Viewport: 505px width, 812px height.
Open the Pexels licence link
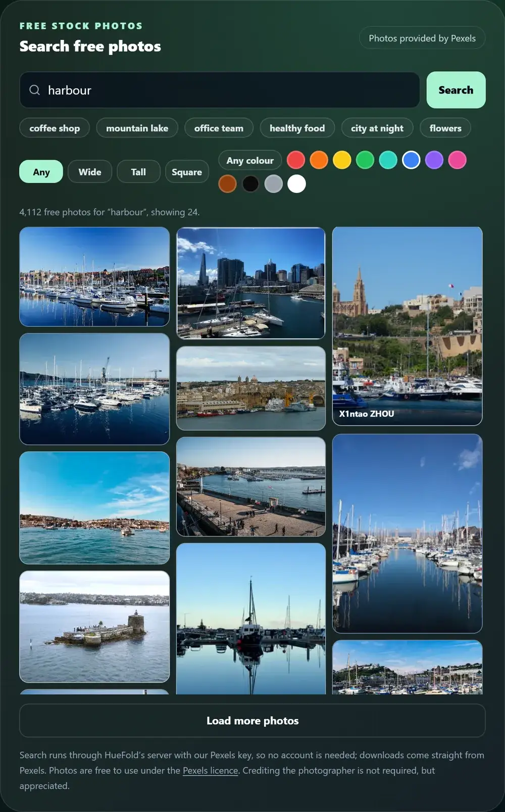[210, 771]
